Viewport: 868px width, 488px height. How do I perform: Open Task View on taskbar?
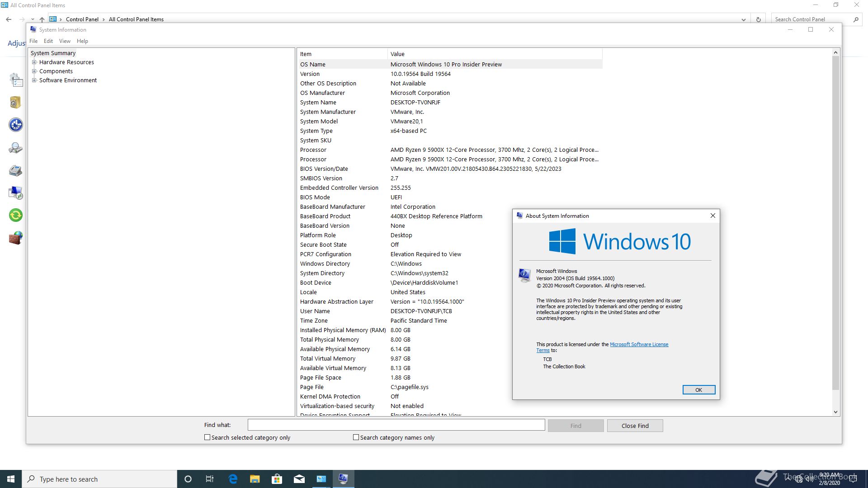[210, 479]
